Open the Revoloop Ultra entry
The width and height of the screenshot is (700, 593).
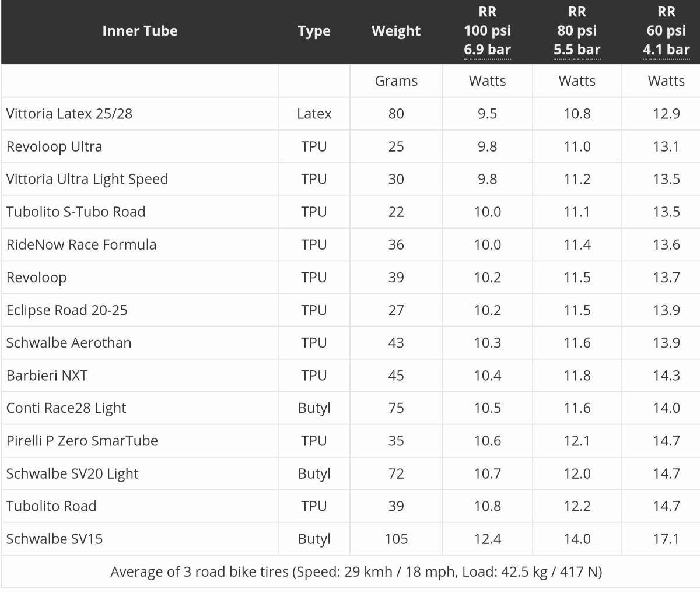[54, 146]
